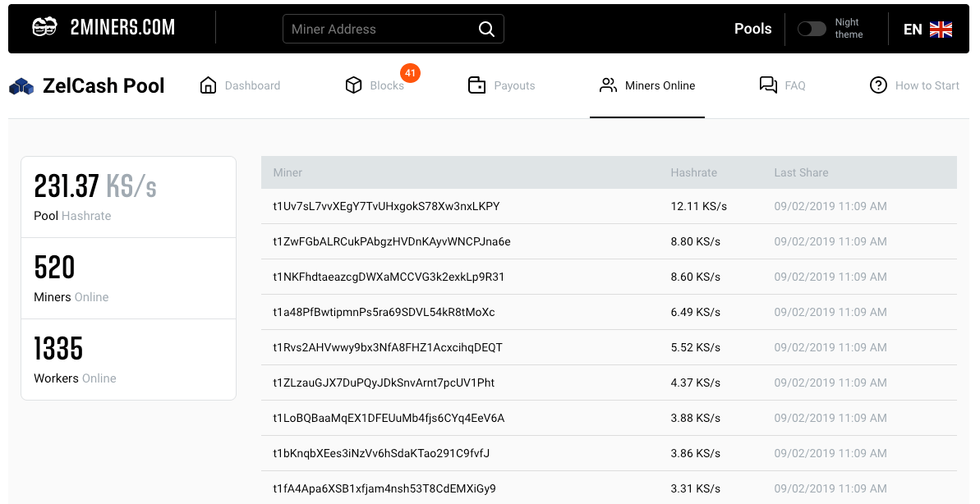Open the Pools menu
Image resolution: width=980 pixels, height=504 pixels.
[x=752, y=29]
